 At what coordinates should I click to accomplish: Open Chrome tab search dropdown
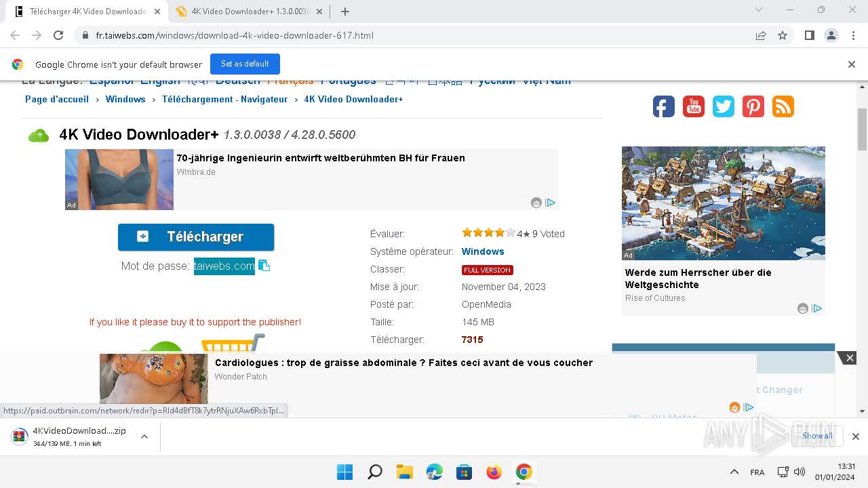coord(759,10)
